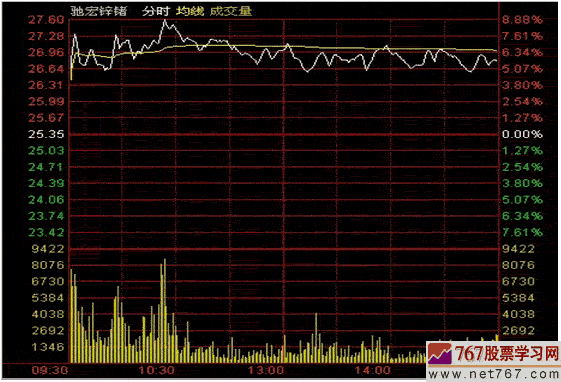Click the 13:00 time axis marker
Image resolution: width=561 pixels, height=382 pixels.
coord(265,370)
